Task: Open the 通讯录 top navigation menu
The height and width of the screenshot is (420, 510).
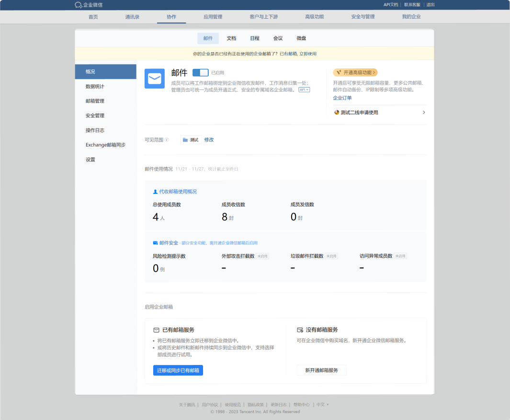Action: tap(132, 17)
